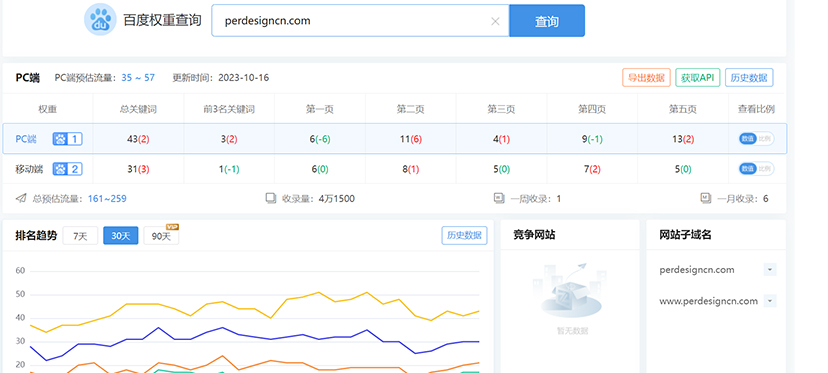
Task: Click the 总关键词 column header
Action: tap(138, 109)
